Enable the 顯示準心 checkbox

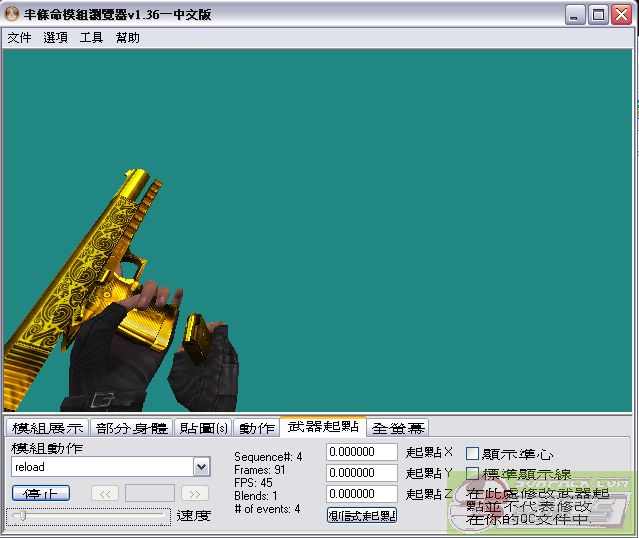click(x=473, y=454)
